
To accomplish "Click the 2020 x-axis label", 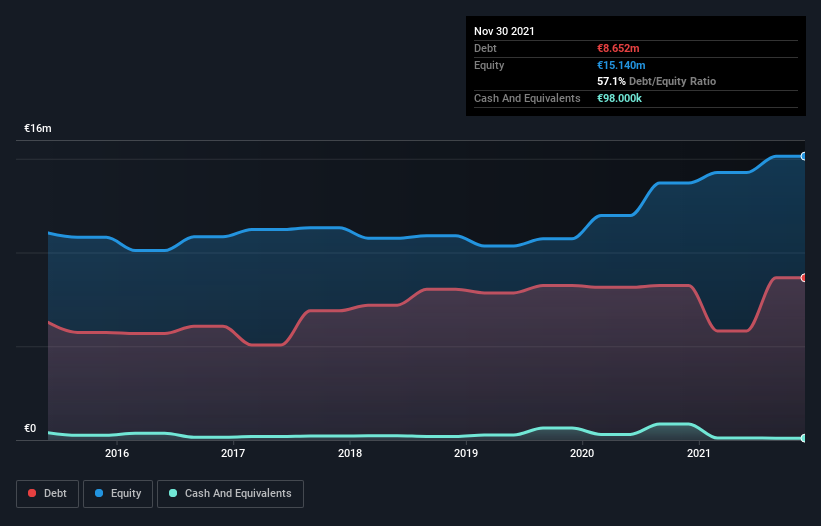I will tap(582, 453).
